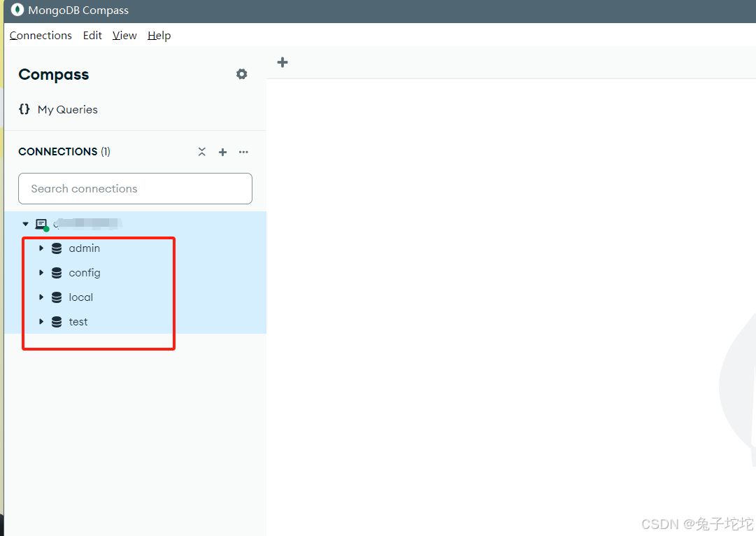Collapse all connections icon
The height and width of the screenshot is (536, 756).
point(202,152)
